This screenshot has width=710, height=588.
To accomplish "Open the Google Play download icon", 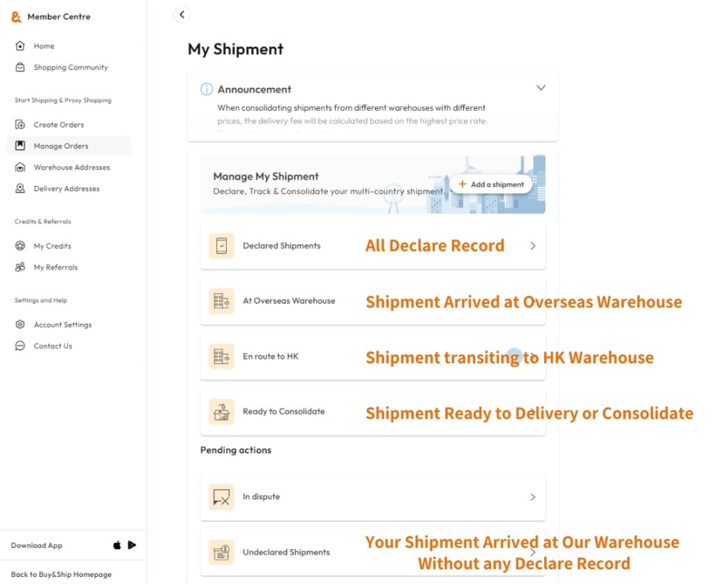I will click(132, 546).
